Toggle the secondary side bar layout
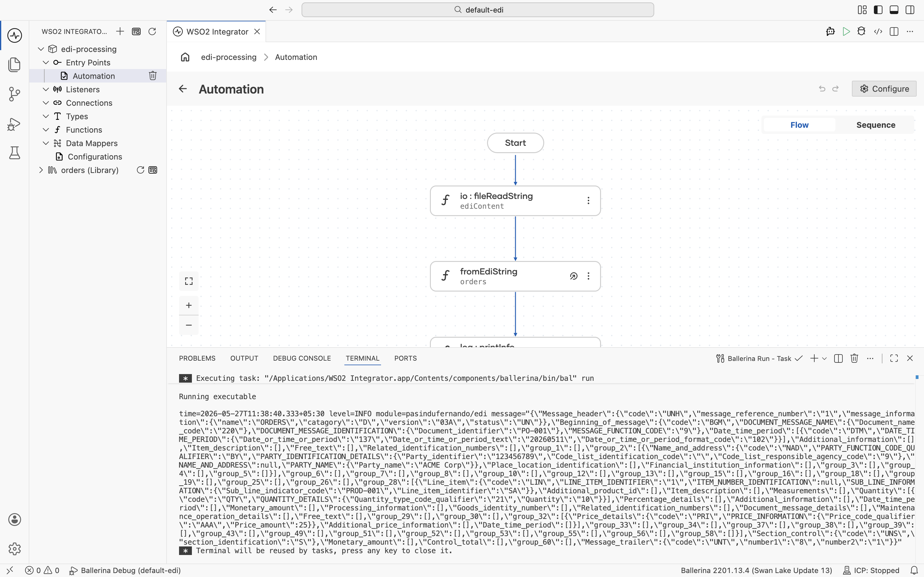This screenshot has width=924, height=577. click(x=910, y=10)
